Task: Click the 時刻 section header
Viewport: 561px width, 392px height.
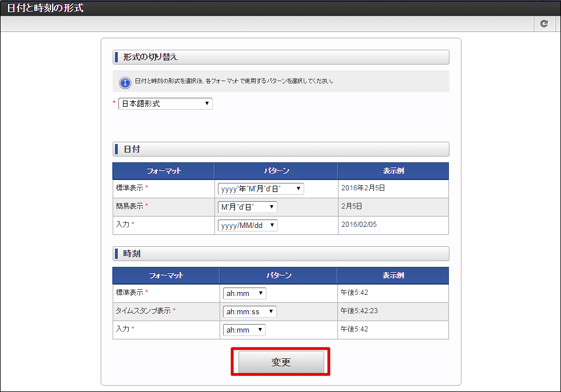Action: point(281,254)
